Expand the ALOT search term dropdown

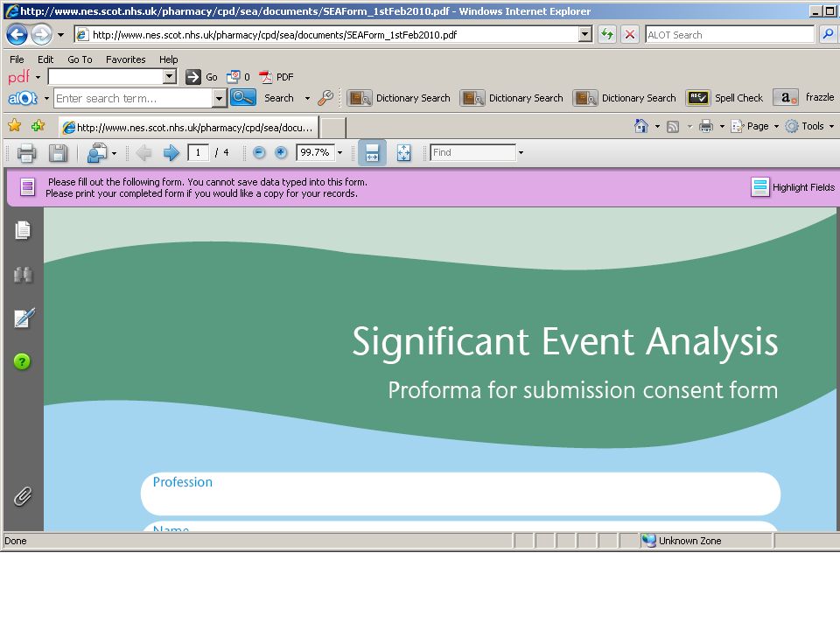(219, 98)
